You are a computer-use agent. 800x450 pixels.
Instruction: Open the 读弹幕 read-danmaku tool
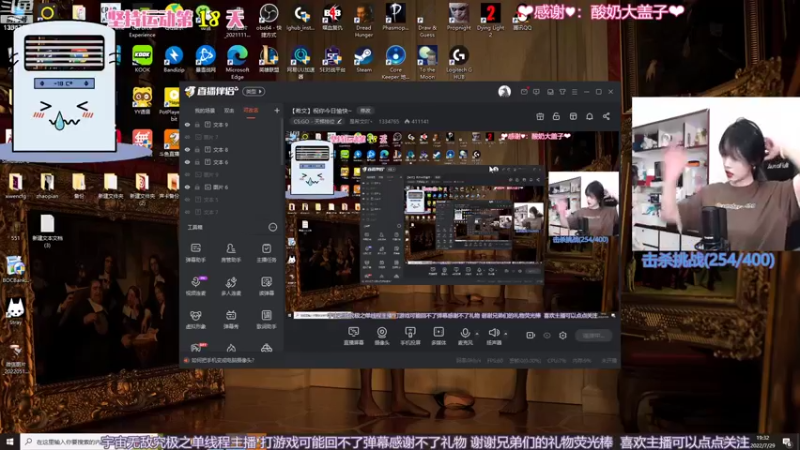tap(266, 286)
